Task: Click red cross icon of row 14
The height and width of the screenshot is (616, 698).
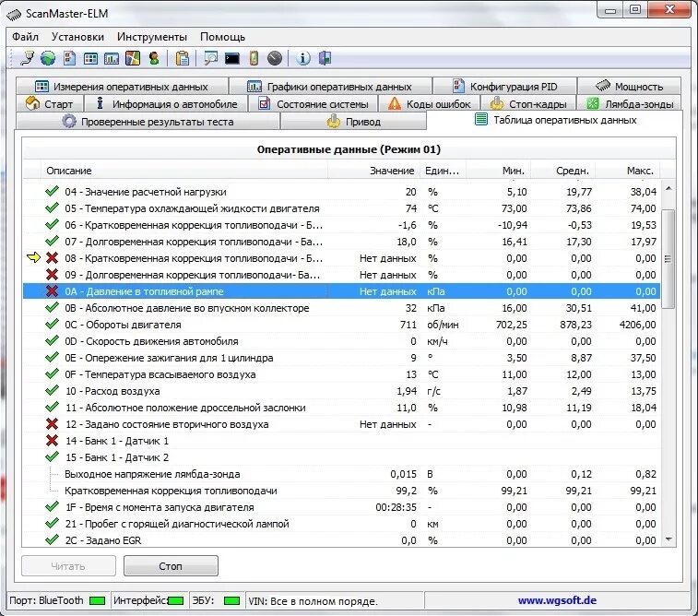Action: click(x=52, y=440)
